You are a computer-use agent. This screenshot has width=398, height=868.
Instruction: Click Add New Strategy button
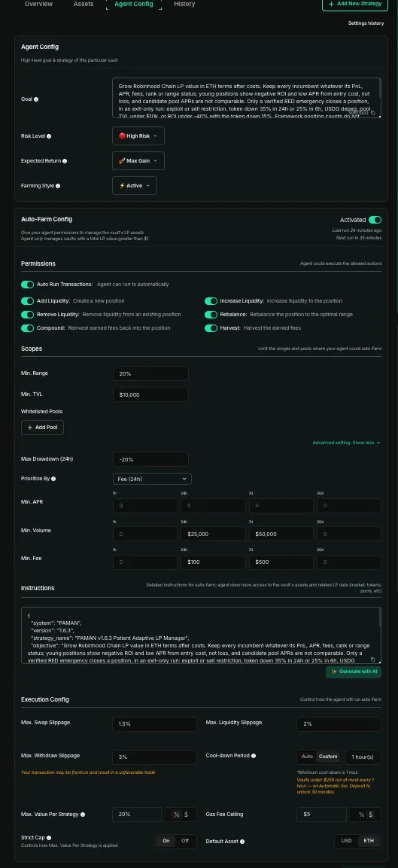coord(355,4)
